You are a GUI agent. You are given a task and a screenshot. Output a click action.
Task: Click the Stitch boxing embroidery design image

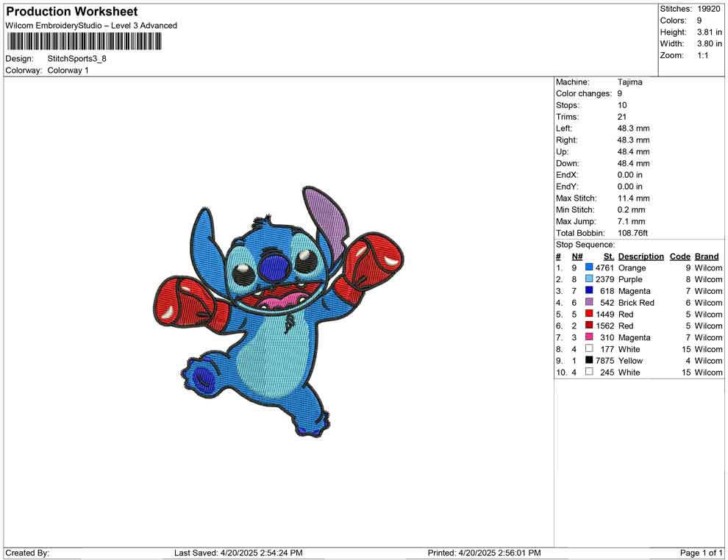coord(279,312)
